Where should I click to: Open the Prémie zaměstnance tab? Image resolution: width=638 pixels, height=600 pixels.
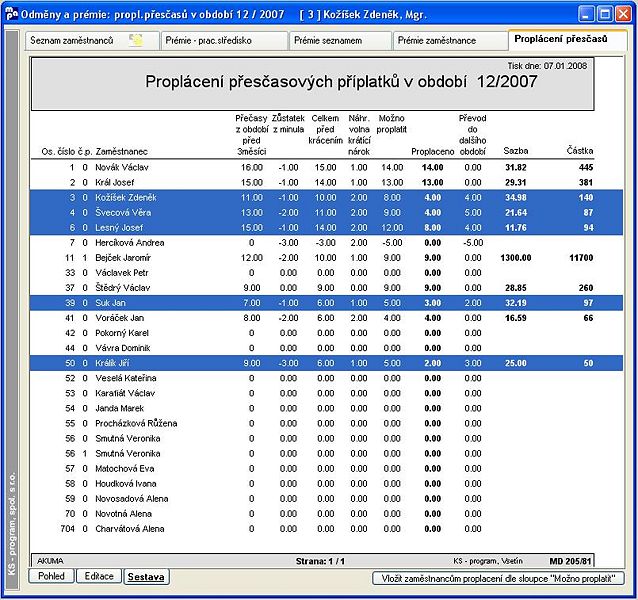click(450, 41)
